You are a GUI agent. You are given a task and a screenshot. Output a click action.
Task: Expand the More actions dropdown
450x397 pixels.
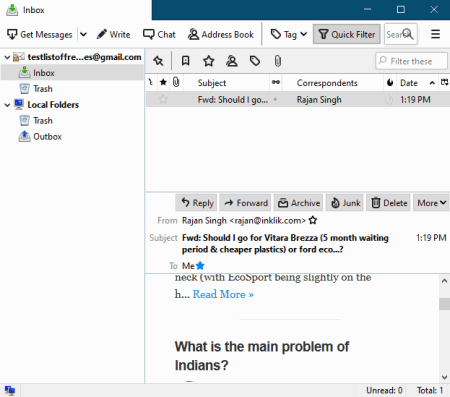click(431, 203)
